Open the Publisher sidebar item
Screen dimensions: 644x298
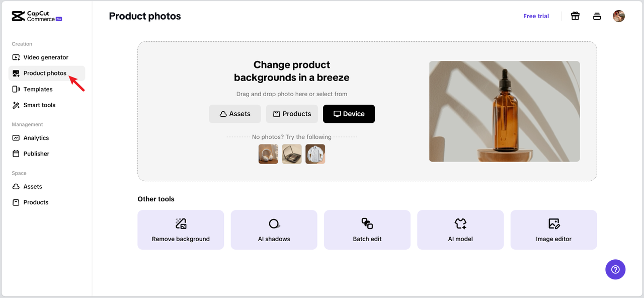click(36, 154)
